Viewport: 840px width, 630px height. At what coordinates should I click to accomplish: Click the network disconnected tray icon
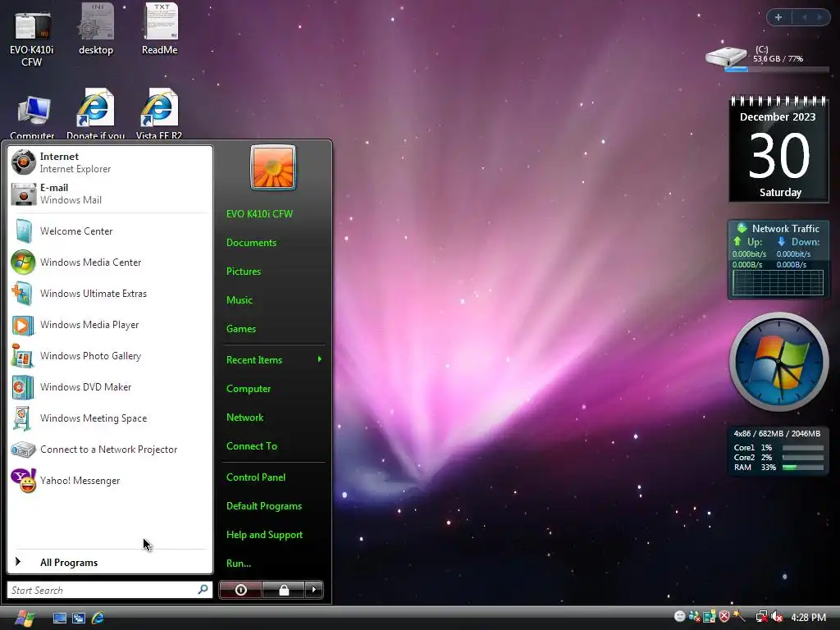point(761,617)
